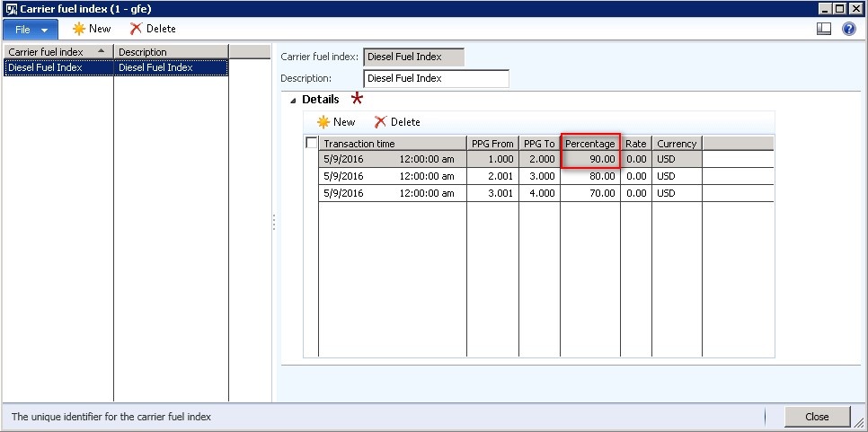This screenshot has width=868, height=432.
Task: Click the PPG From 3.001 cell
Action: 492,193
